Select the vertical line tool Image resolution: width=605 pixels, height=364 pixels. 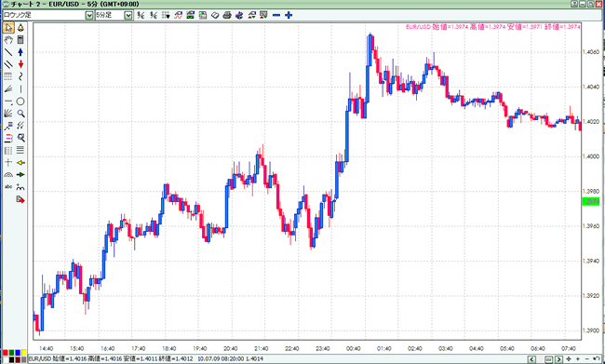pyautogui.click(x=20, y=89)
